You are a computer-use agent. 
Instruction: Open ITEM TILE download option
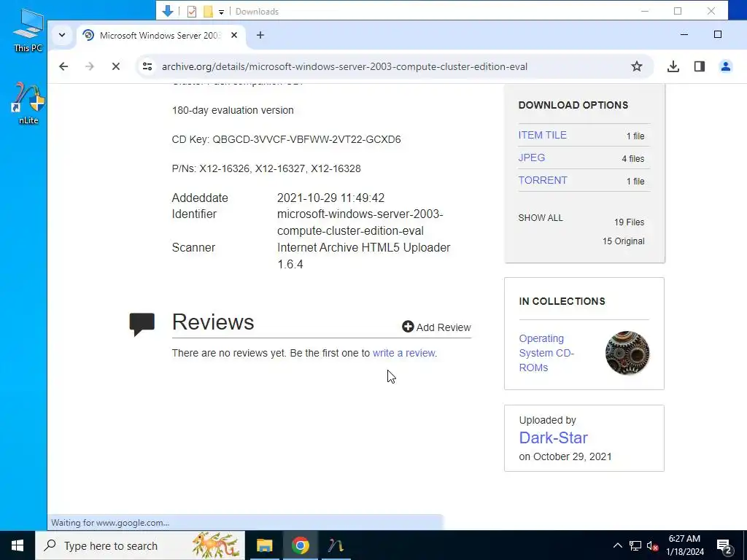542,135
